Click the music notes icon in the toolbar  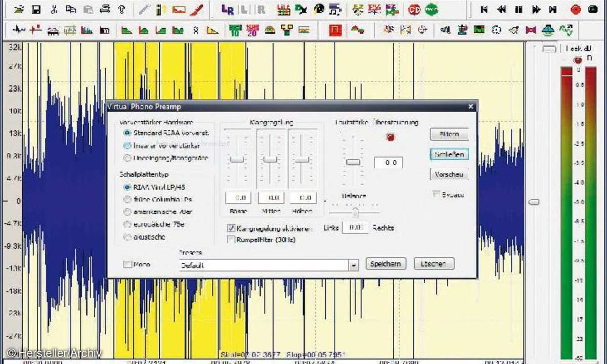334,9
